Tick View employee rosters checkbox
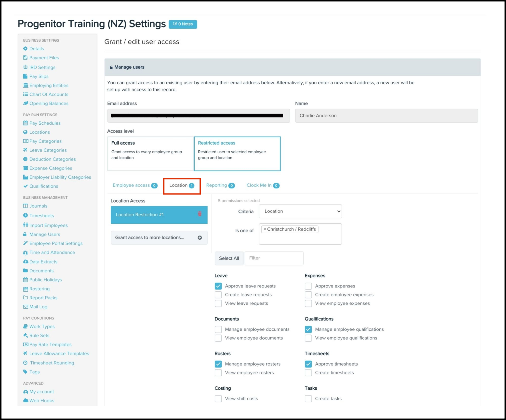Screen dimensions: 506x420 pyautogui.click(x=218, y=373)
